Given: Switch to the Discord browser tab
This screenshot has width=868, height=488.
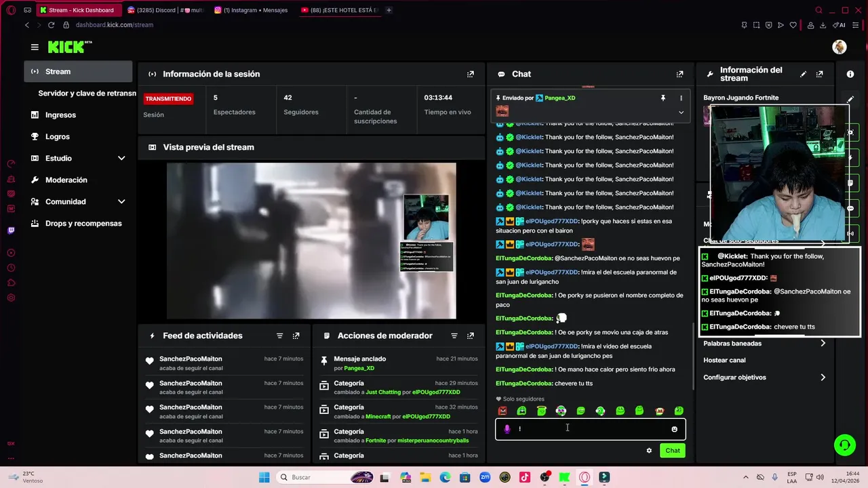Looking at the screenshot, I should point(165,10).
